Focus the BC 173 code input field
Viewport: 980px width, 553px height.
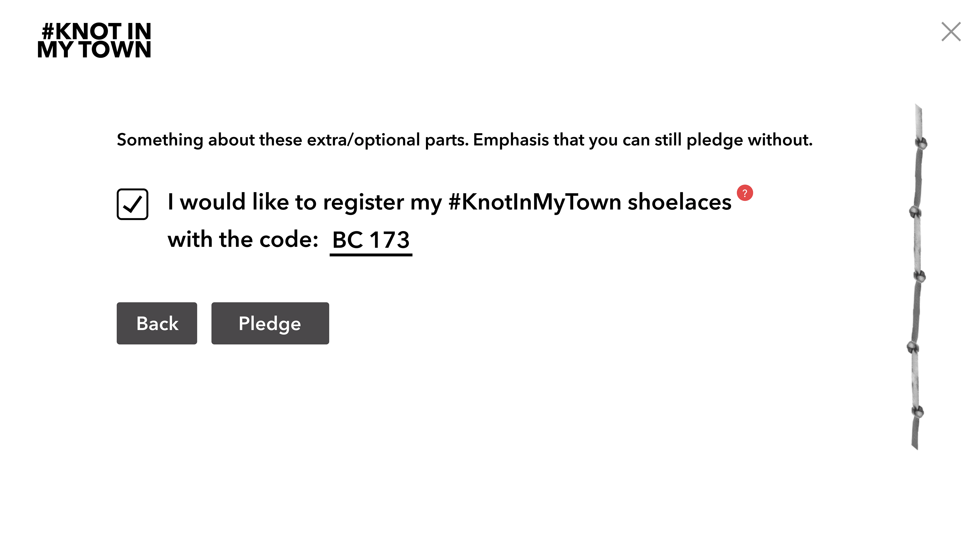tap(371, 241)
